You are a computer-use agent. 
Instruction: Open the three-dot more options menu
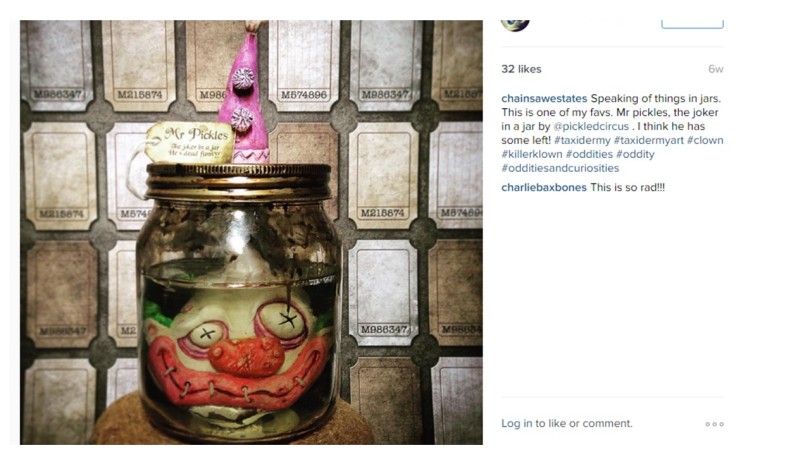coord(714,424)
